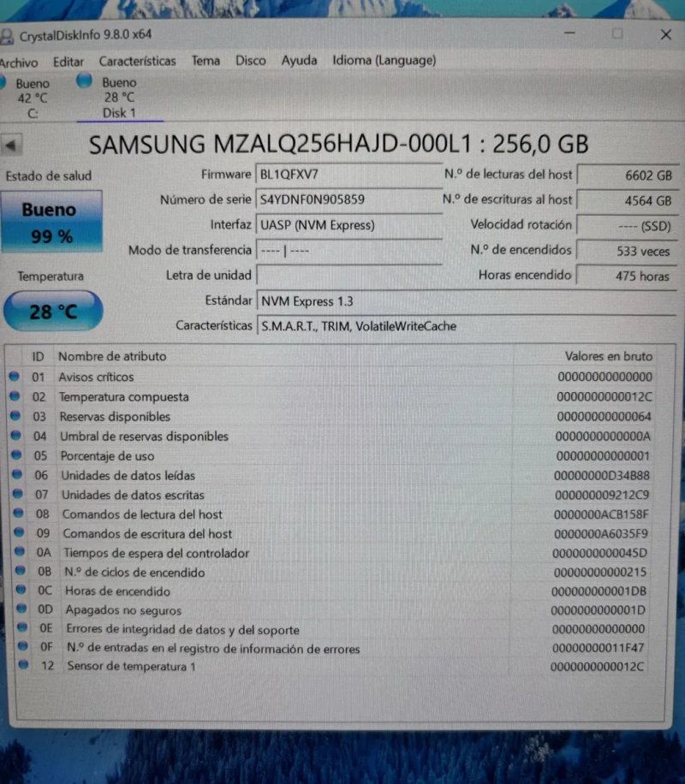The width and height of the screenshot is (685, 784).
Task: Click status dot for Errores de integridad de datos
Action: tap(22, 627)
